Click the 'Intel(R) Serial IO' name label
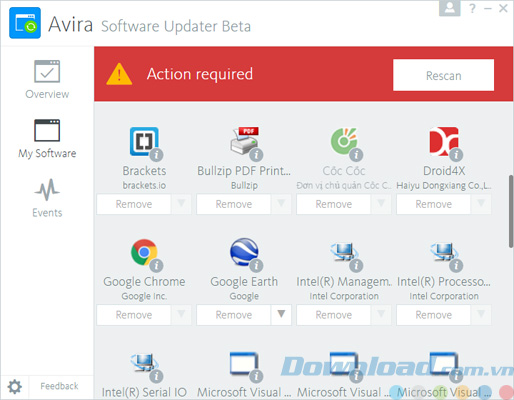Image resolution: width=514 pixels, height=400 pixels. pos(144,392)
